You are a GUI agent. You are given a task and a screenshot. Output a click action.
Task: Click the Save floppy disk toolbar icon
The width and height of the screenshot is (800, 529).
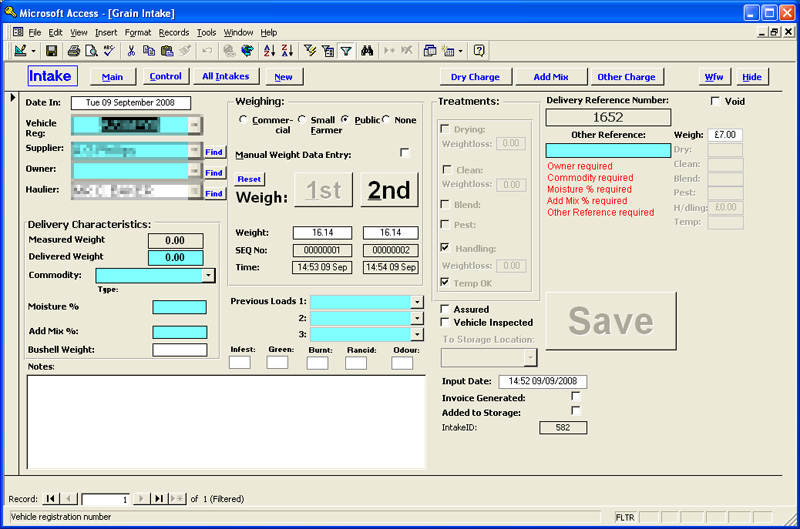point(52,50)
